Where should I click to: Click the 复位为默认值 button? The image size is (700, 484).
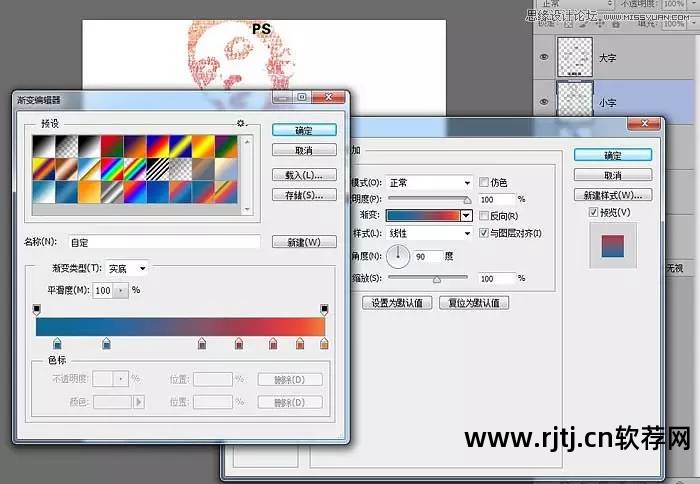coord(474,303)
